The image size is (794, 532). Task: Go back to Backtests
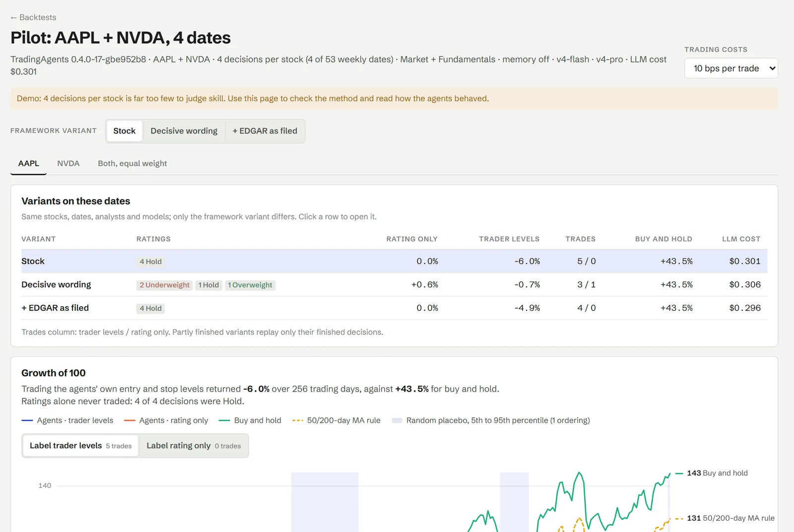coord(33,17)
